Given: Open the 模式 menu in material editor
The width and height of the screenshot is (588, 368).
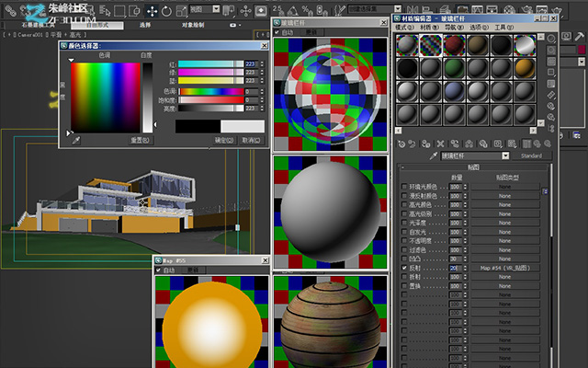Looking at the screenshot, I should click(x=404, y=28).
